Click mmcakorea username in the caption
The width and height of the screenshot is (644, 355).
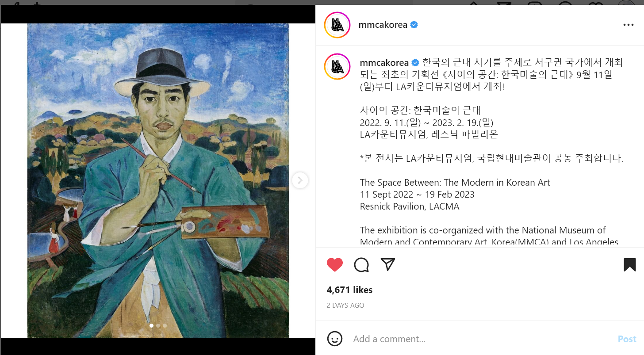tap(384, 62)
